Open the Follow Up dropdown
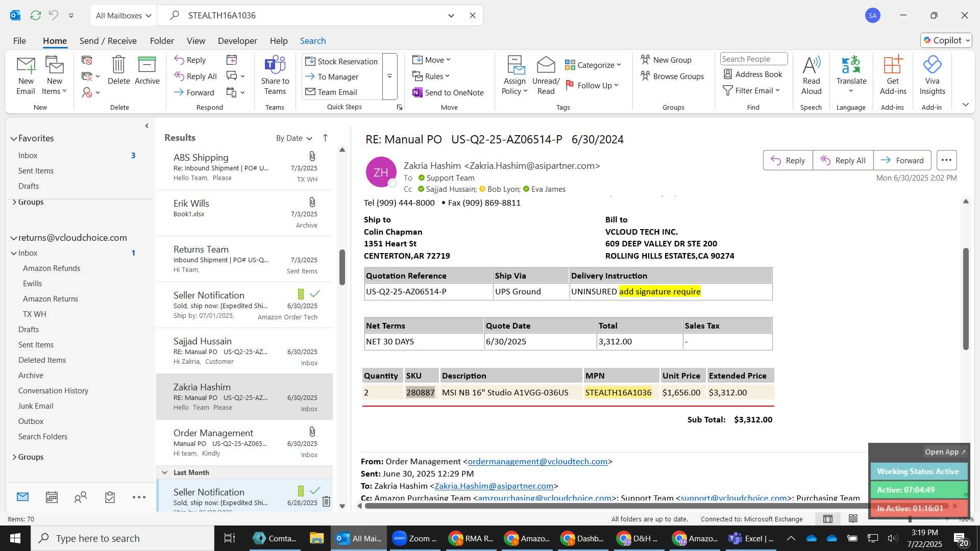This screenshot has width=980, height=551. (x=592, y=85)
